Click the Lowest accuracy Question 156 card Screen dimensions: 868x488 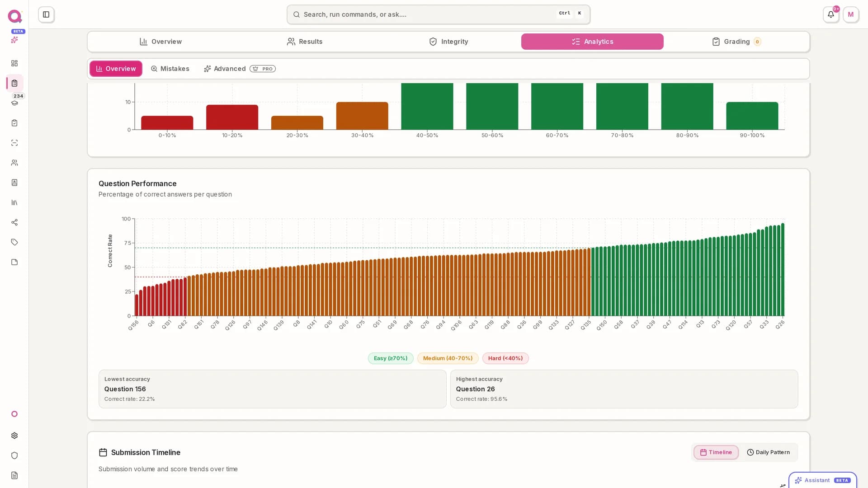tap(272, 389)
